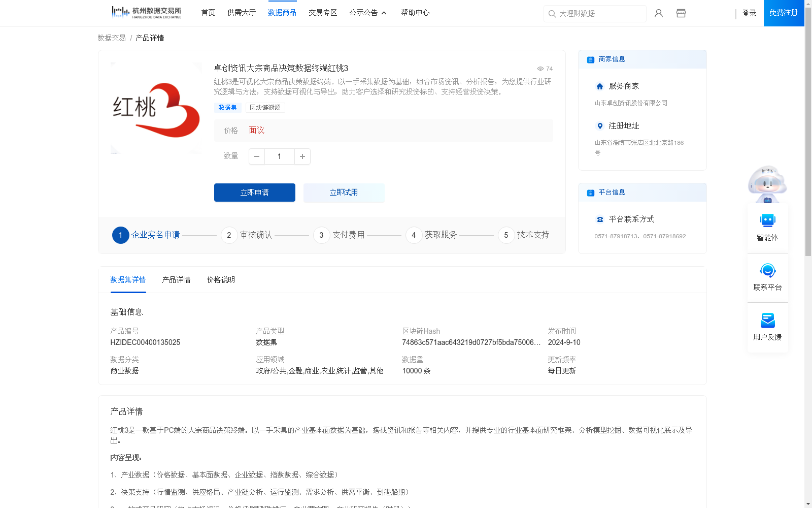This screenshot has width=812, height=508.
Task: Click the 杭州数据交易所 logo
Action: click(x=146, y=12)
